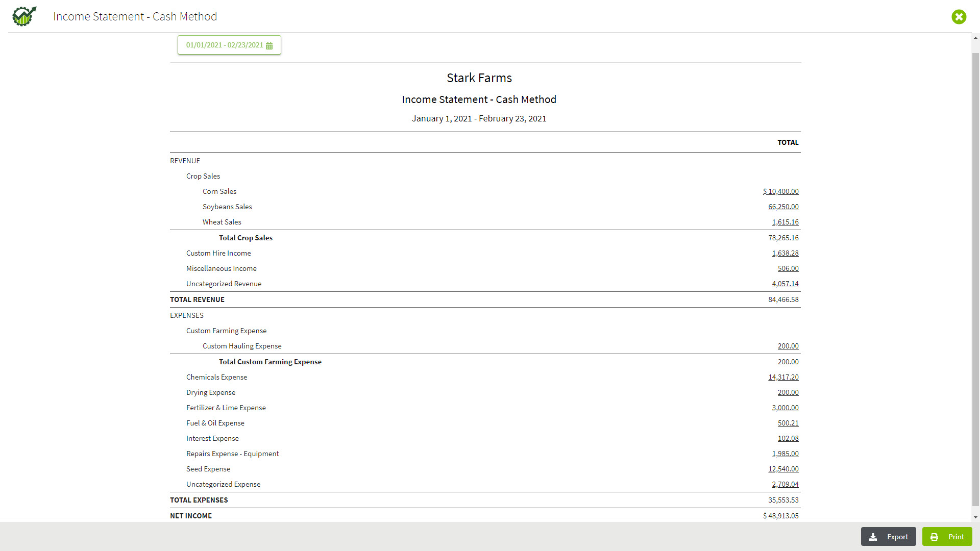Click Fuel & Oil Expense 500.21

click(788, 423)
